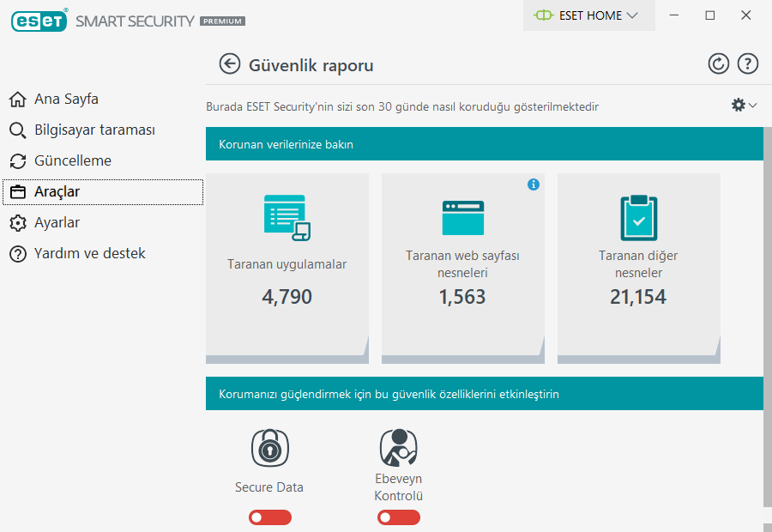This screenshot has height=532, width=772.
Task: Go to Ana Sayfa in the sidebar
Action: click(66, 100)
